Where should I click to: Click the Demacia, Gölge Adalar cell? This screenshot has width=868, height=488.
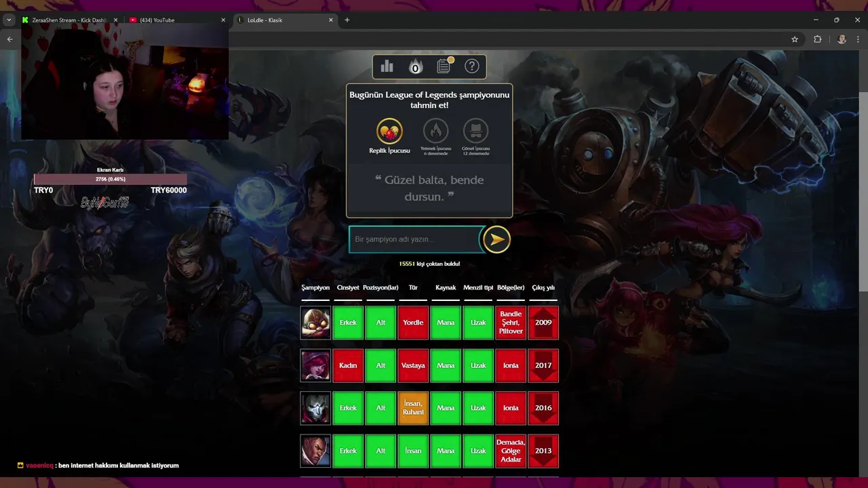click(x=511, y=451)
